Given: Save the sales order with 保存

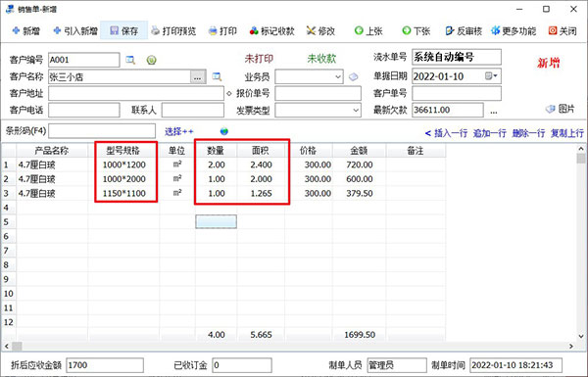Looking at the screenshot, I should pos(124,30).
